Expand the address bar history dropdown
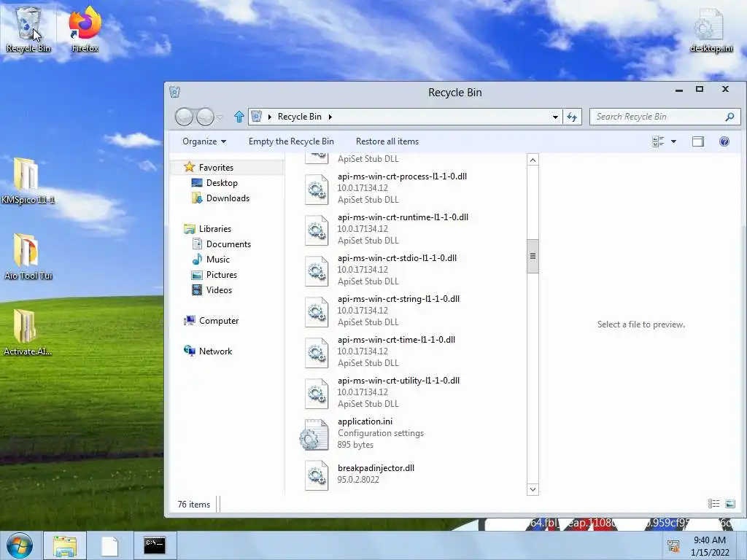The image size is (747, 560). [x=555, y=117]
